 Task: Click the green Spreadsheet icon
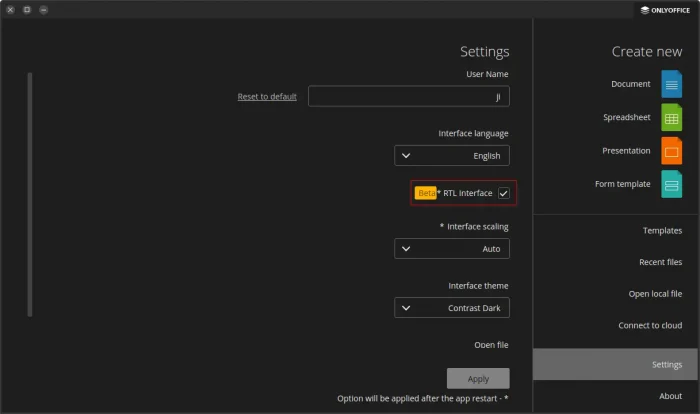[671, 117]
